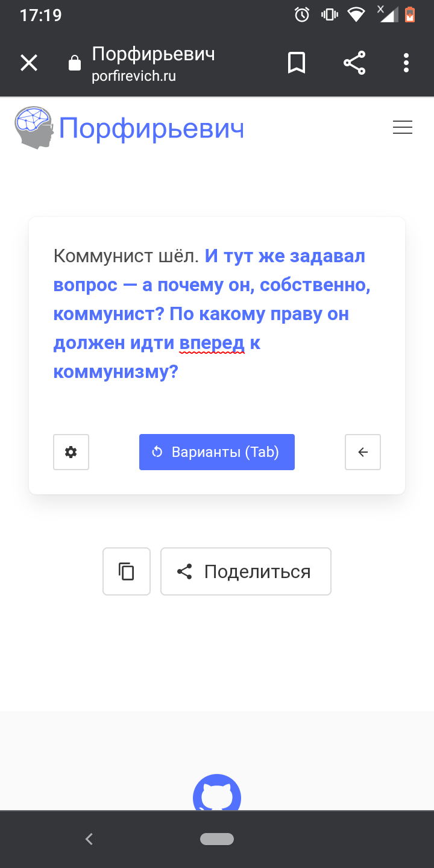Tap the alarm clock status icon
Viewport: 434px width, 868px height.
tap(302, 14)
